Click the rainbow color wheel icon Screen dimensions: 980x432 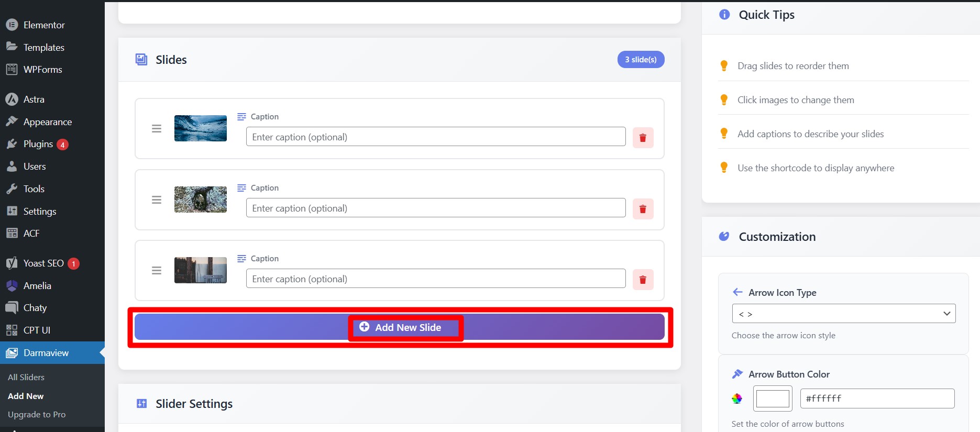click(737, 399)
